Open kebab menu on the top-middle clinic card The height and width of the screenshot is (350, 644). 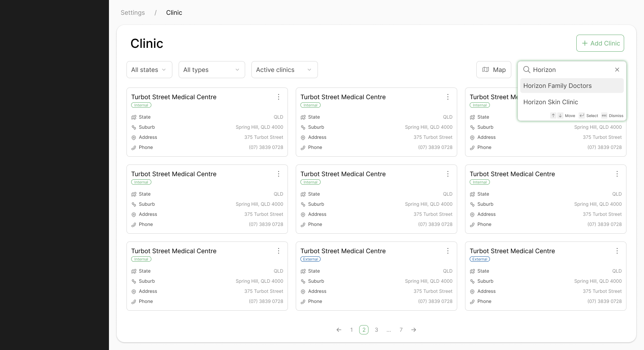pyautogui.click(x=448, y=97)
